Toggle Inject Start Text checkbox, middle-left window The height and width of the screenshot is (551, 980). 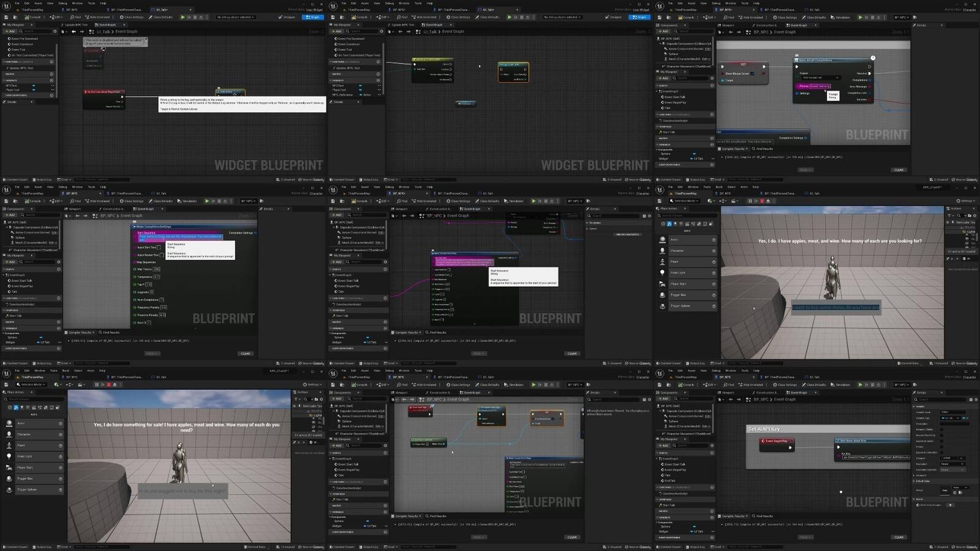(159, 248)
